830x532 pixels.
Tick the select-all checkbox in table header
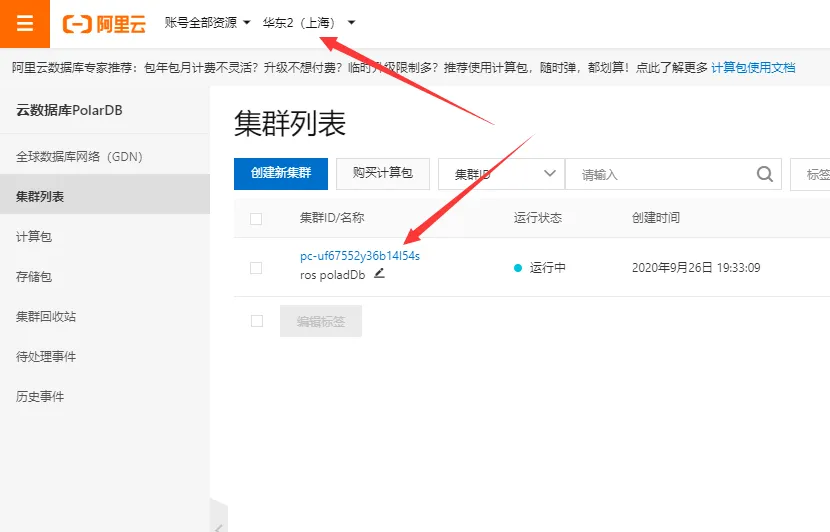(x=256, y=219)
